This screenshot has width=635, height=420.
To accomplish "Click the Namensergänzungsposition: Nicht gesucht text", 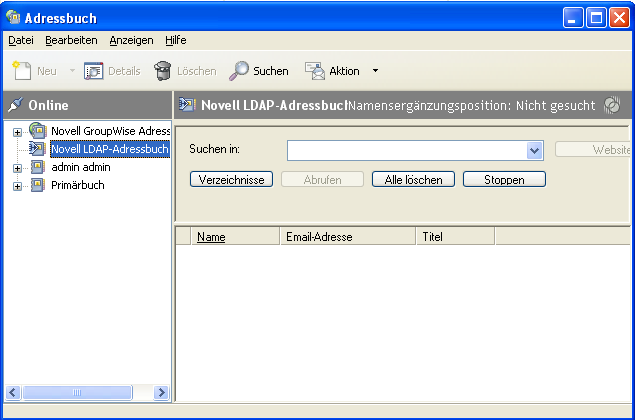I will click(x=472, y=106).
